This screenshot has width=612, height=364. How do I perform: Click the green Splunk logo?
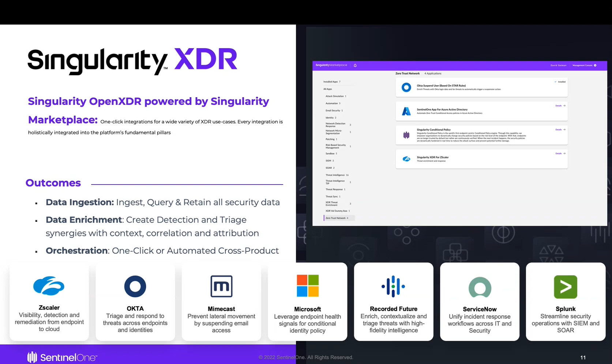(566, 287)
